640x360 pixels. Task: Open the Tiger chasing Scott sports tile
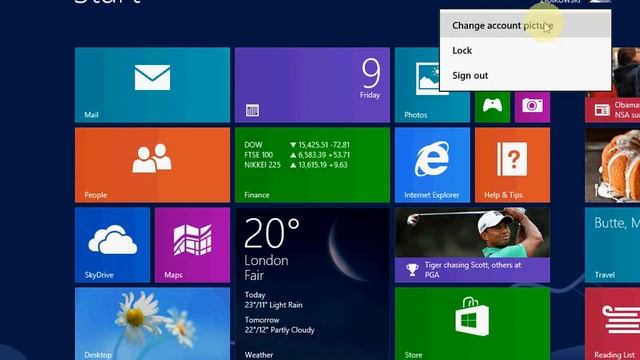point(472,245)
